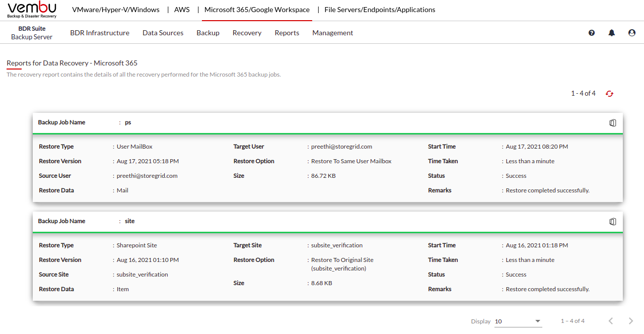Click backup job name 'site'

pos(129,221)
